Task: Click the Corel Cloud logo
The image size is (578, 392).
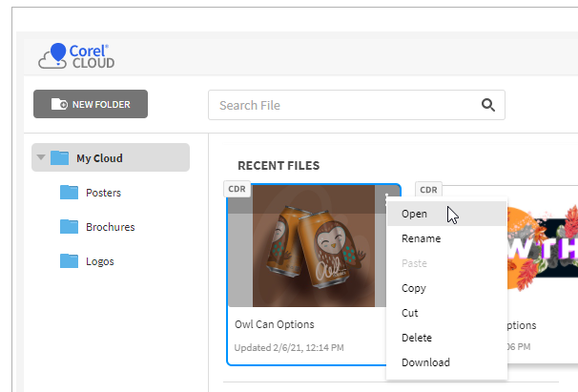Action: pyautogui.click(x=76, y=56)
